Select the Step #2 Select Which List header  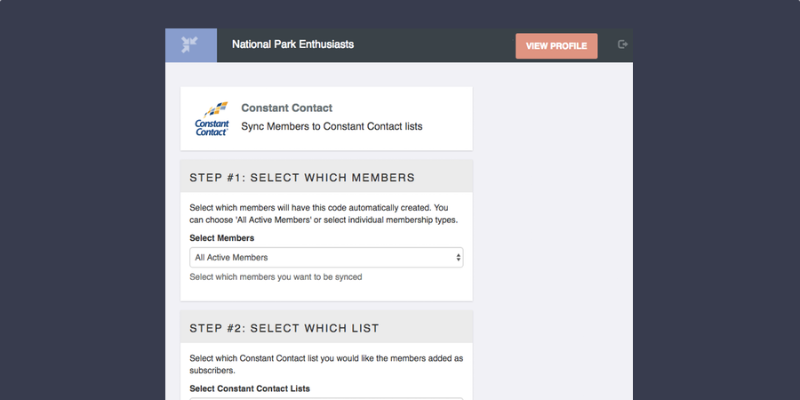[x=326, y=327]
